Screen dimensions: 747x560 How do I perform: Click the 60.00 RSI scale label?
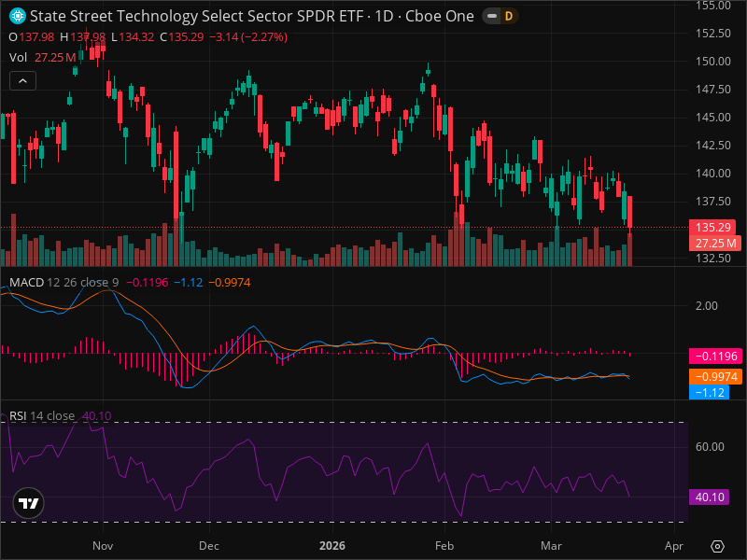710,447
